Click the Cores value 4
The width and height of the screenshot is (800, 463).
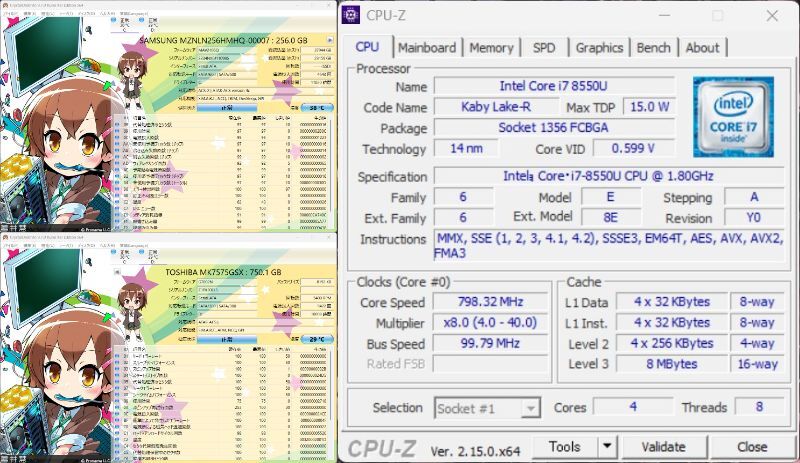coord(633,407)
